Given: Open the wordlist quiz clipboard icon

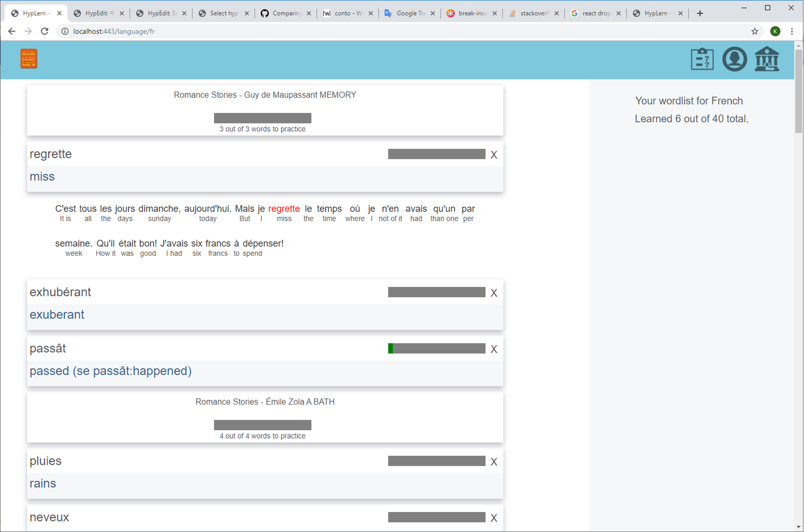Looking at the screenshot, I should coord(702,59).
